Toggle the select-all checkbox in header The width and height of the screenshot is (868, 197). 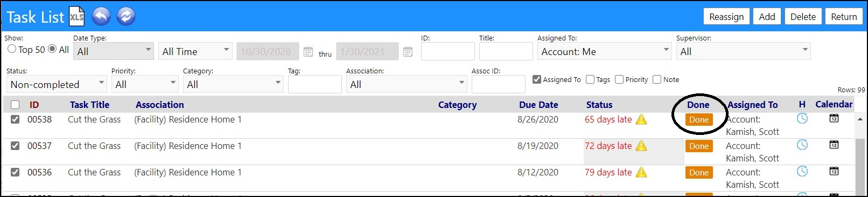click(x=15, y=105)
